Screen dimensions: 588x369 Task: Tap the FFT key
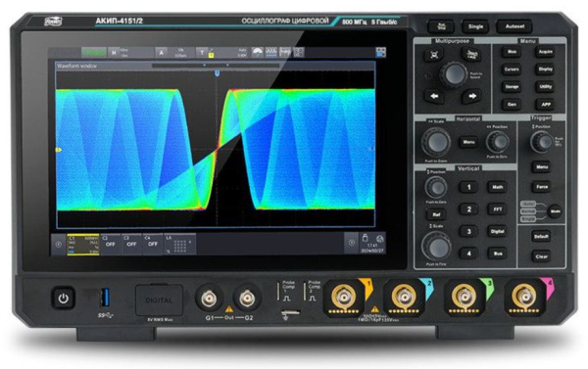[497, 209]
